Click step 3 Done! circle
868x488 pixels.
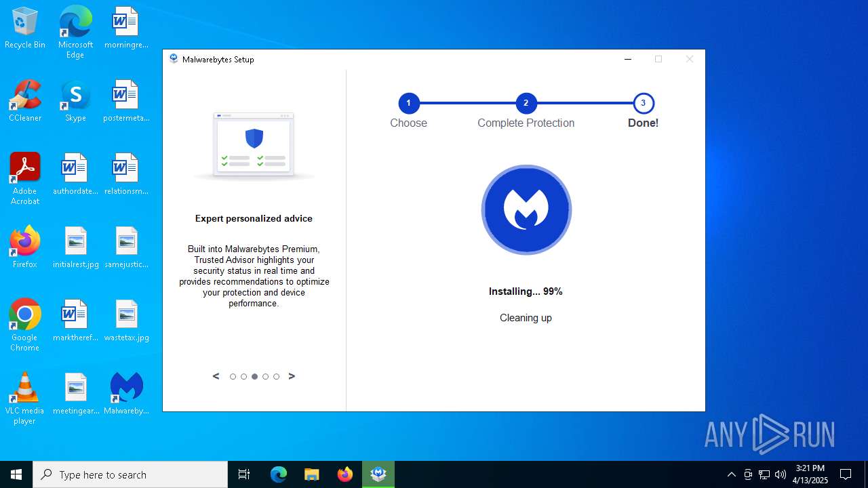(643, 103)
